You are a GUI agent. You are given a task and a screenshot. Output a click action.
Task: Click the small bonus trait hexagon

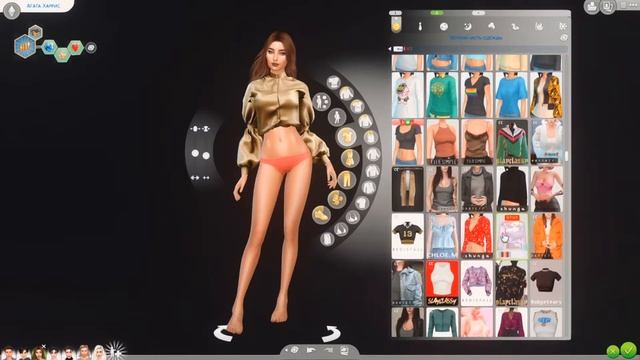tap(35, 32)
